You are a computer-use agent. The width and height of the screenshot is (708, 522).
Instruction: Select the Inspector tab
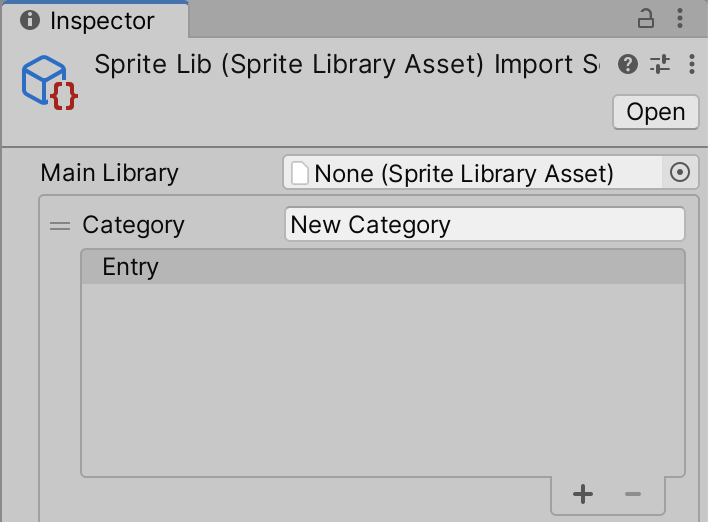(101, 20)
